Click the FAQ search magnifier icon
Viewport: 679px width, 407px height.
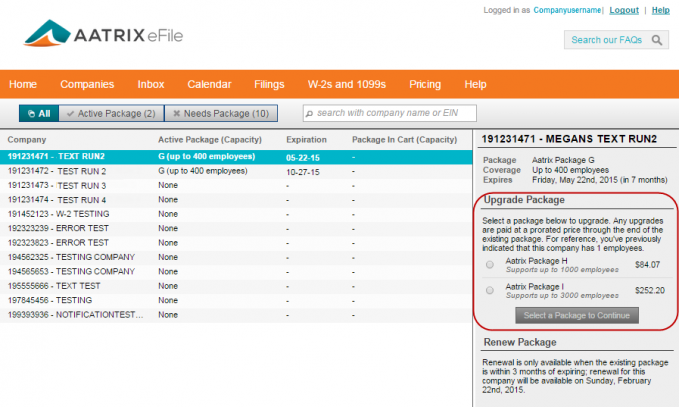tap(657, 40)
